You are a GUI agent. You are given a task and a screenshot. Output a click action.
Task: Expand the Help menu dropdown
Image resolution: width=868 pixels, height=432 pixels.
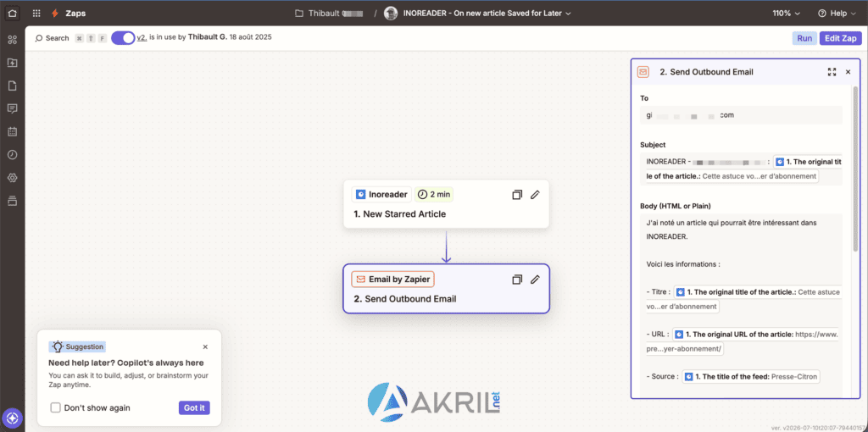836,14
